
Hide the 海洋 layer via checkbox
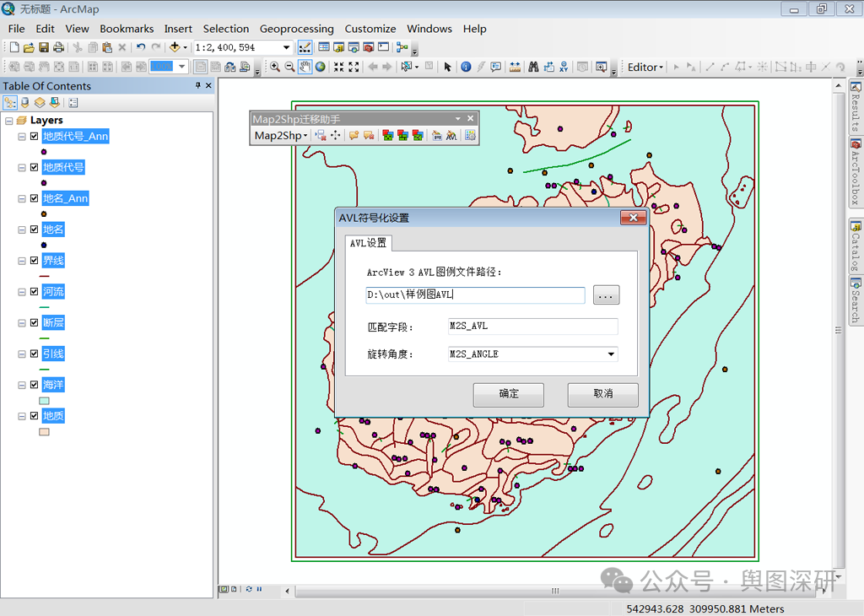34,385
